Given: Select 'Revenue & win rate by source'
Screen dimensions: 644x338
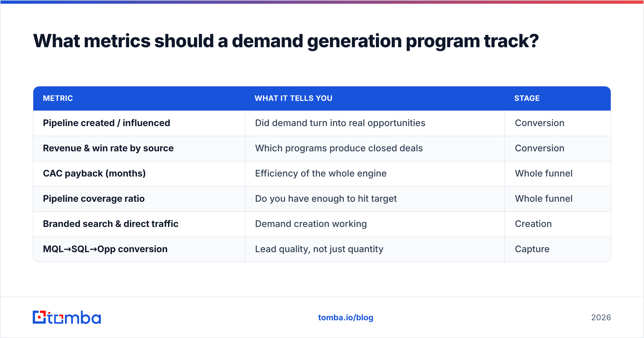Looking at the screenshot, I should coord(108,148).
